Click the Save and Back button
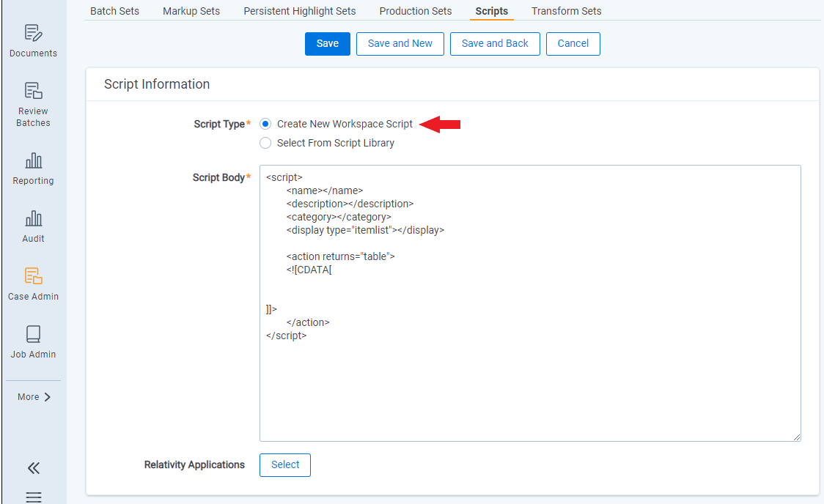This screenshot has width=824, height=504. [495, 43]
